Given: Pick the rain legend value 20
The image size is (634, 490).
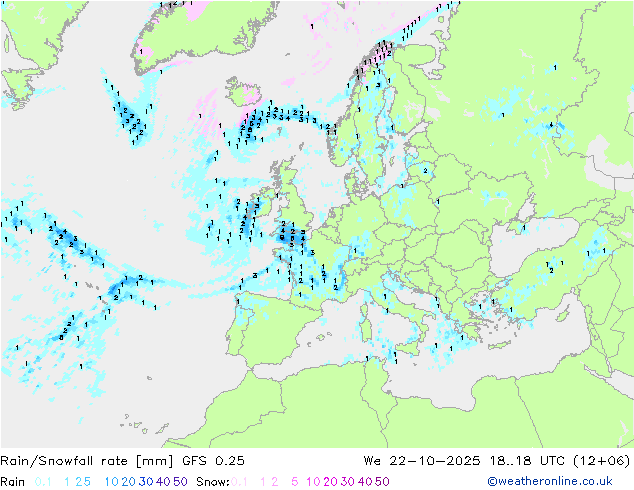Looking at the screenshot, I should click(x=129, y=482).
